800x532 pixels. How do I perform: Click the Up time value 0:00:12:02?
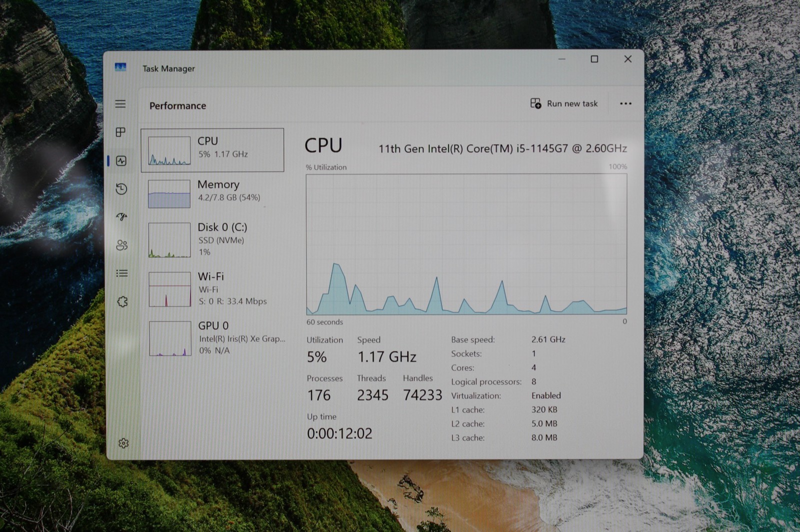340,433
